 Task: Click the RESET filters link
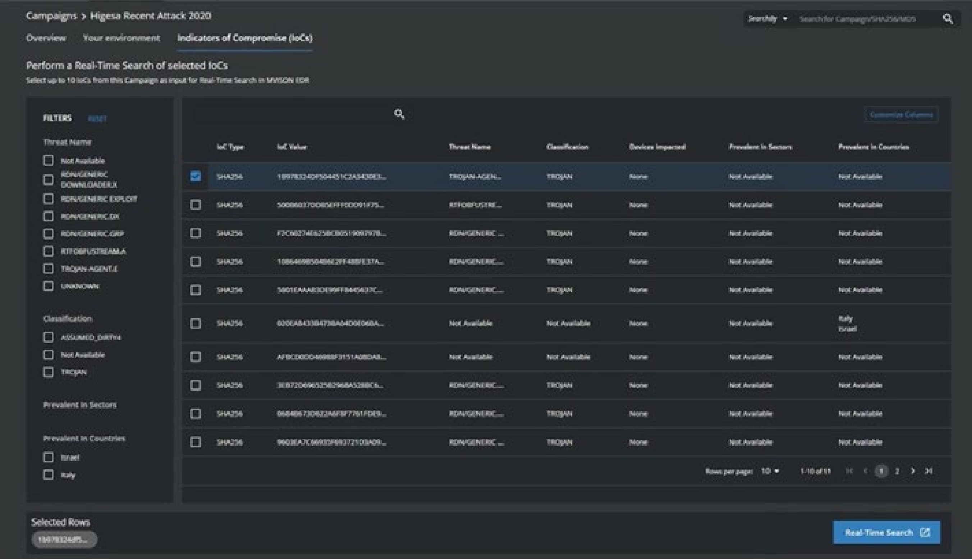(x=97, y=118)
